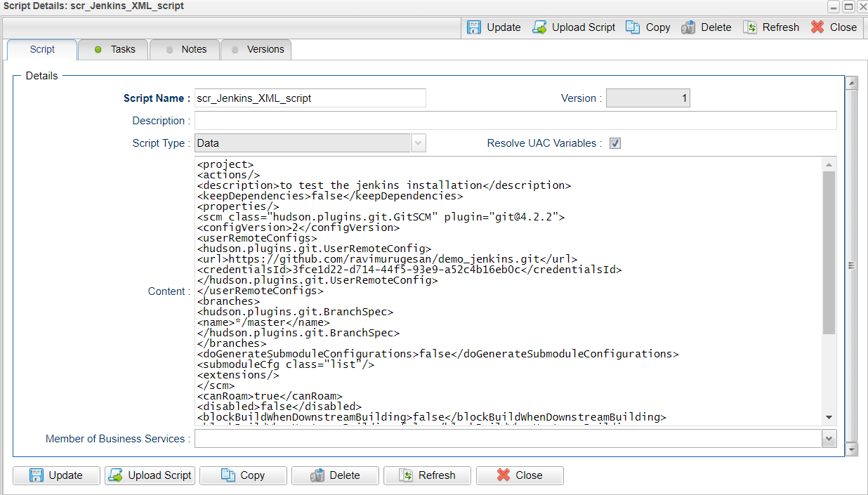Click the red X Close icon in top toolbar
The image size is (868, 495).
pos(817,27)
